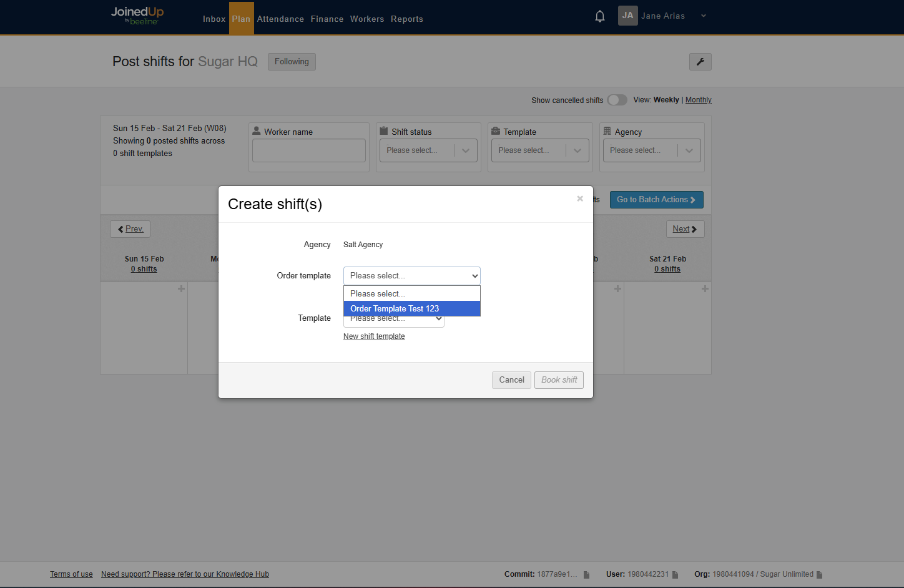Open the Template filter dropdown
Viewport: 904px width, 588px height.
pos(539,150)
